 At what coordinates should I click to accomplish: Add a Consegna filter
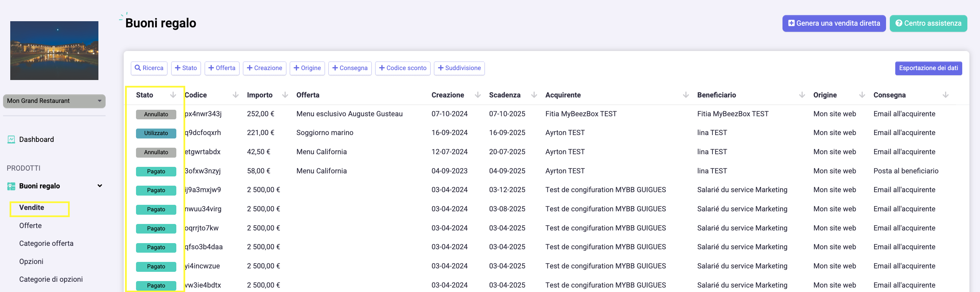click(350, 68)
